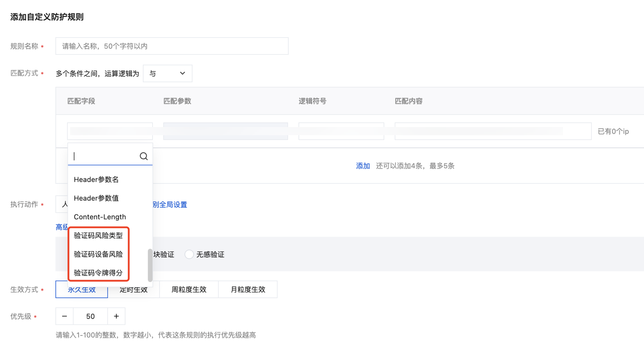Screen dimensions: 644x350
Task: Click the search magnifier icon in dropdown
Action: (144, 156)
